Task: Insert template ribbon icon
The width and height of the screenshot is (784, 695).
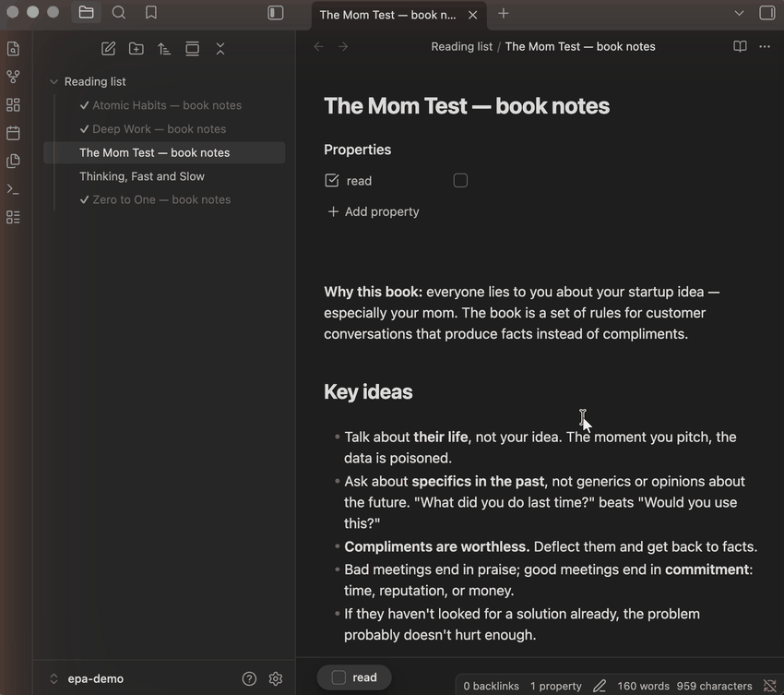Action: [x=14, y=161]
